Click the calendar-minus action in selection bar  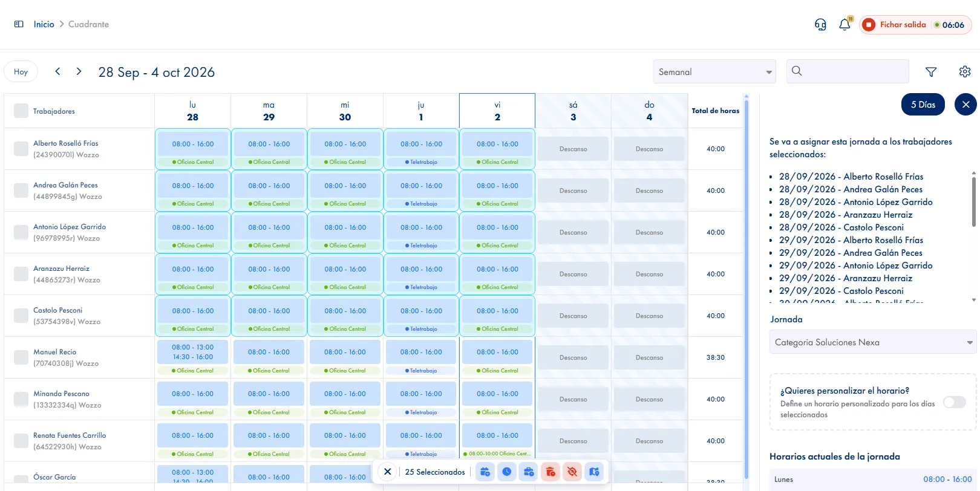point(485,472)
